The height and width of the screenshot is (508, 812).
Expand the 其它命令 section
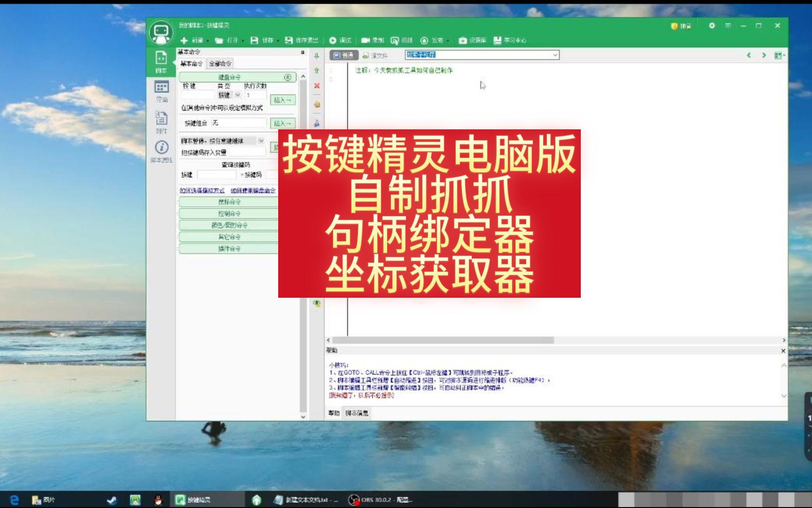click(x=229, y=237)
